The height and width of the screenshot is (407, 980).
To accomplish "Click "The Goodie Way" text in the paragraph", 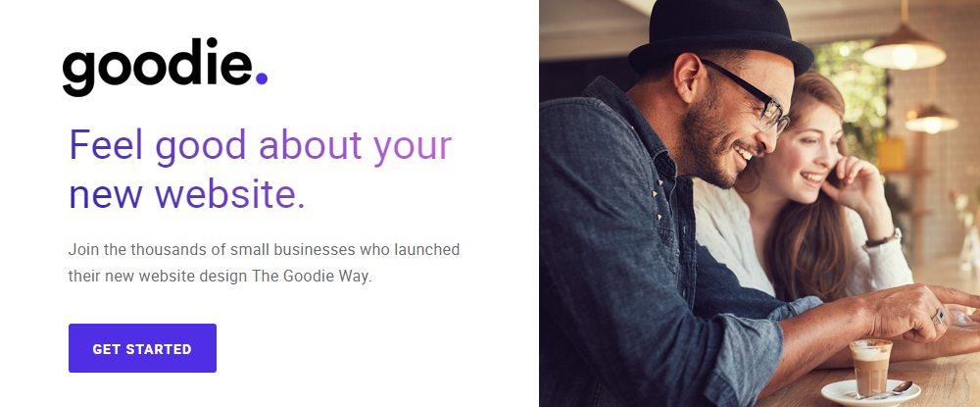I will point(312,277).
